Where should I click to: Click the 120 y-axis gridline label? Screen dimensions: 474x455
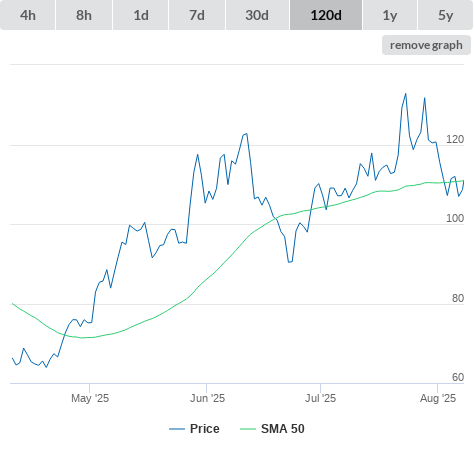coord(455,139)
